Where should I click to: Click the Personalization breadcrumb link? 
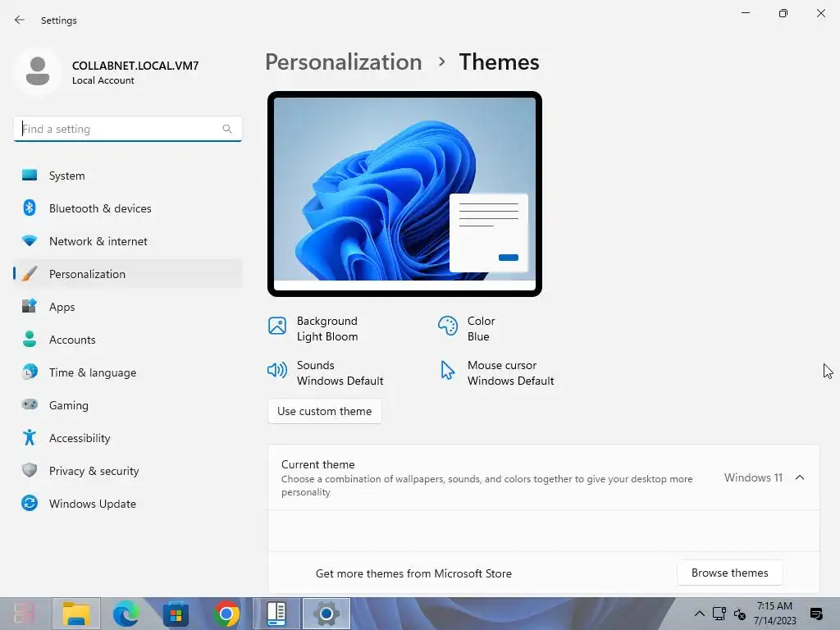[x=344, y=62]
